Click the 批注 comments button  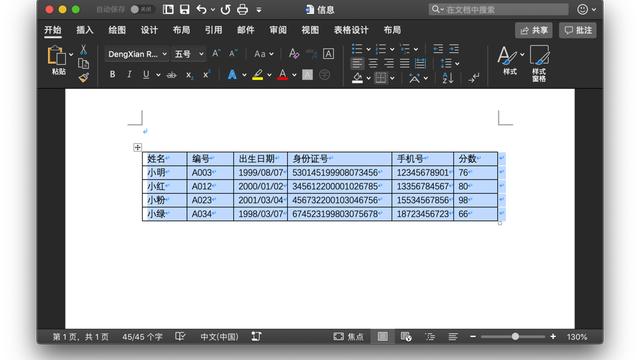coord(578,30)
